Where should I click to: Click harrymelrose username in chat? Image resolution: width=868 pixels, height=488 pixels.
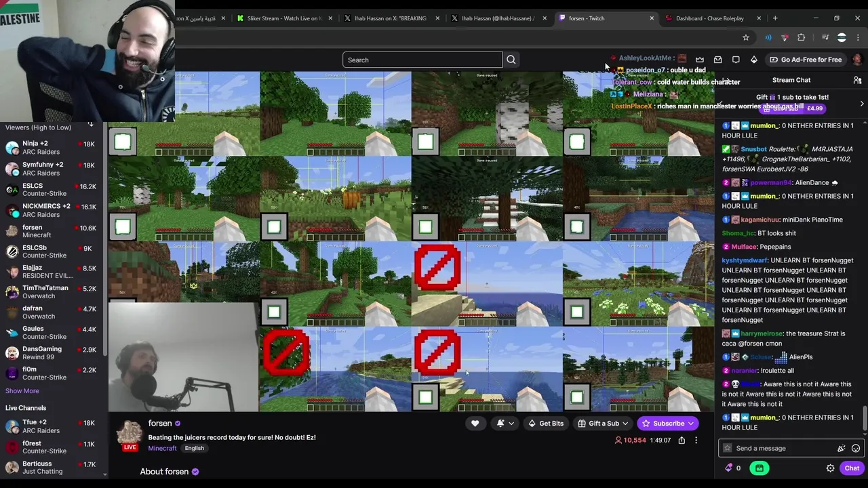coord(762,333)
